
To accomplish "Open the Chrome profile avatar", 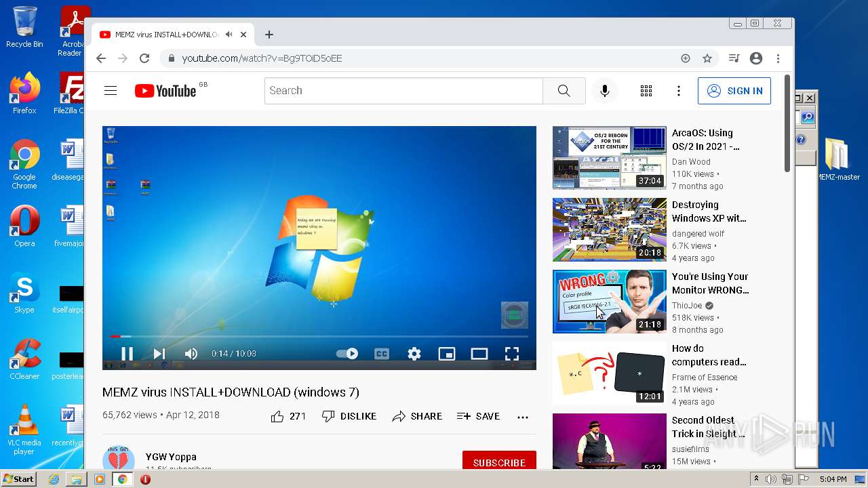I will pos(756,58).
